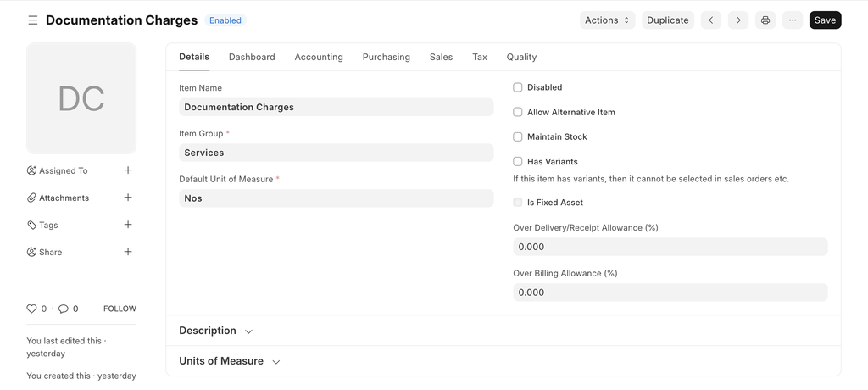The image size is (868, 390).
Task: Add assignee with Assigned To plus icon
Action: 128,170
